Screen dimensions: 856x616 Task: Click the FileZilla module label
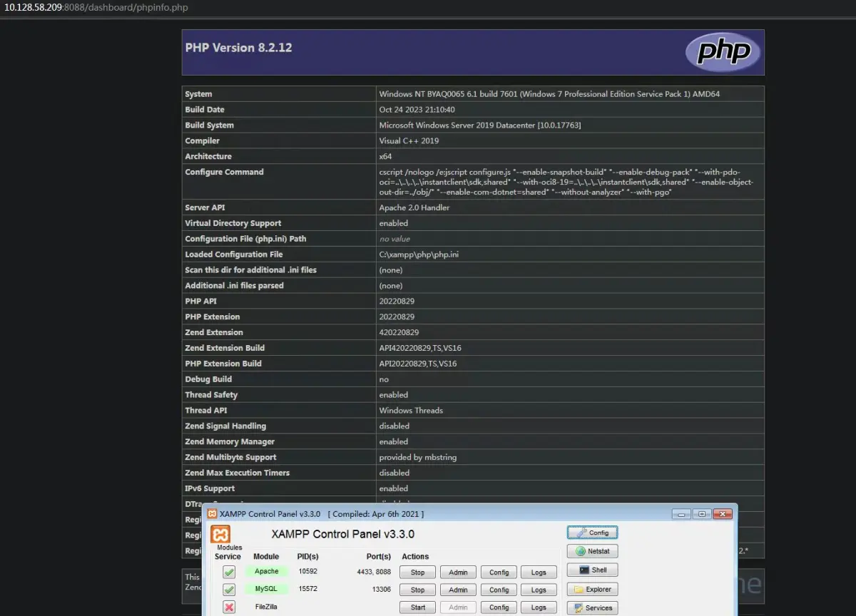click(267, 607)
